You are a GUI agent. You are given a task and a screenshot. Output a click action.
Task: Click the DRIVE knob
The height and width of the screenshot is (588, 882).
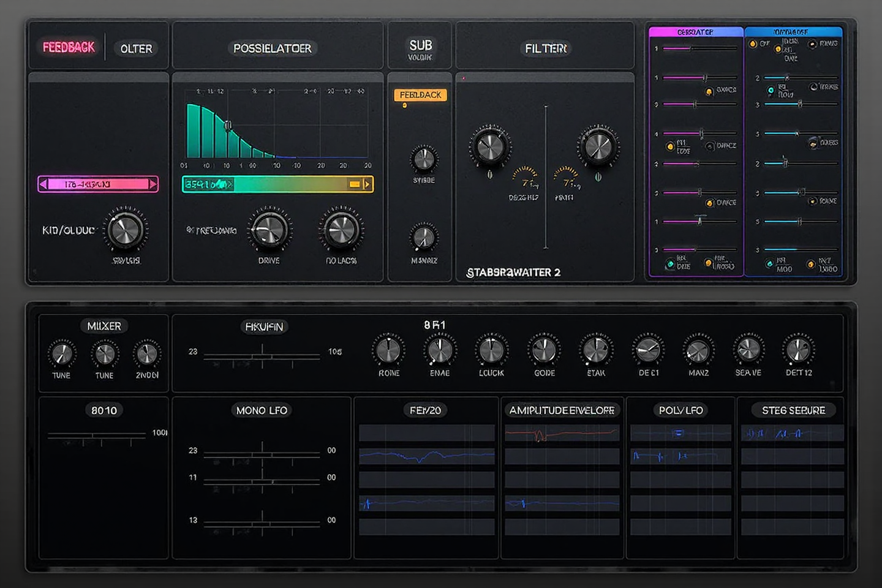pos(269,230)
